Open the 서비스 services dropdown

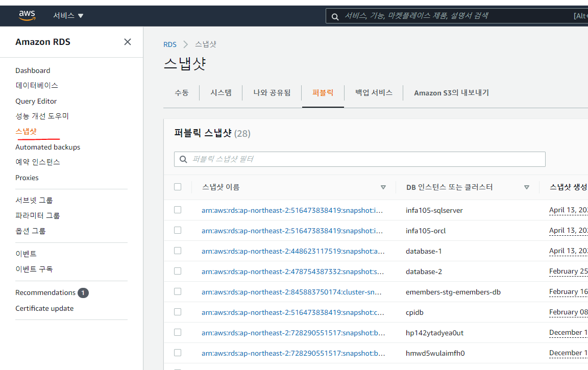pyautogui.click(x=68, y=15)
